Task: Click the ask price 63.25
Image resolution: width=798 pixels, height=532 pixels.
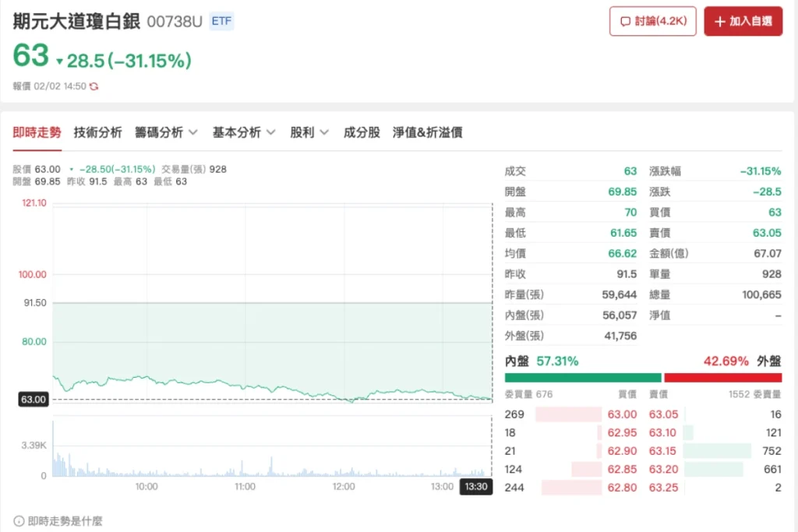Action: [664, 488]
